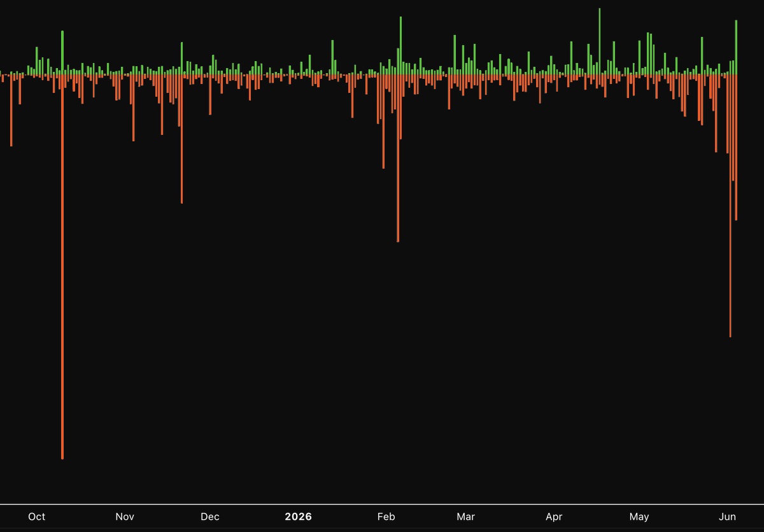This screenshot has height=532, width=764.
Task: Click the tallest green bar in mid-April
Action: tap(600, 41)
